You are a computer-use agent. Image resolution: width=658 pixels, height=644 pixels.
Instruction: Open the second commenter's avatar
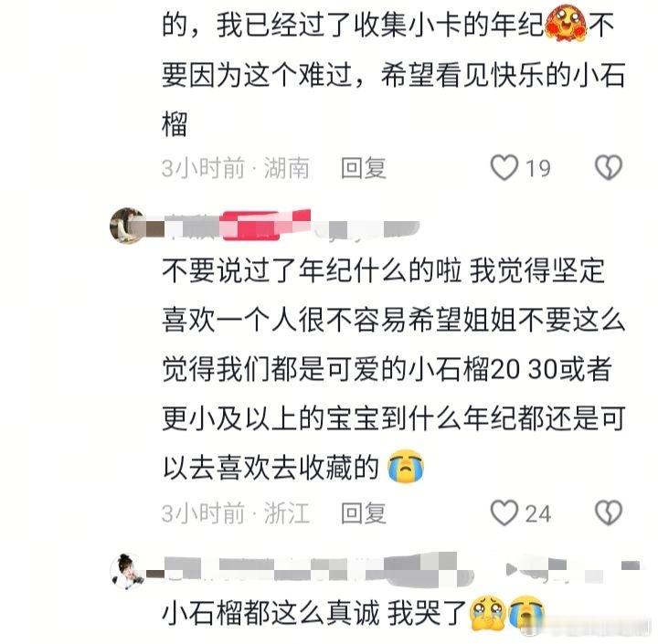click(x=127, y=226)
